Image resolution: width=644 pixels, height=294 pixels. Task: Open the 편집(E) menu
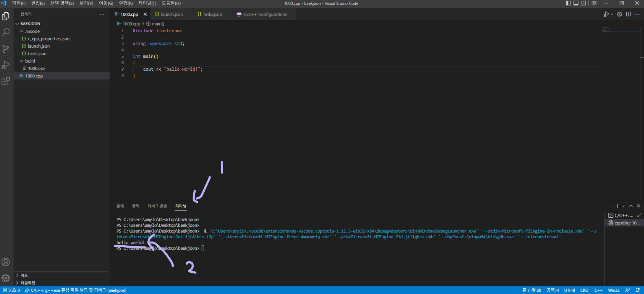(x=38, y=3)
